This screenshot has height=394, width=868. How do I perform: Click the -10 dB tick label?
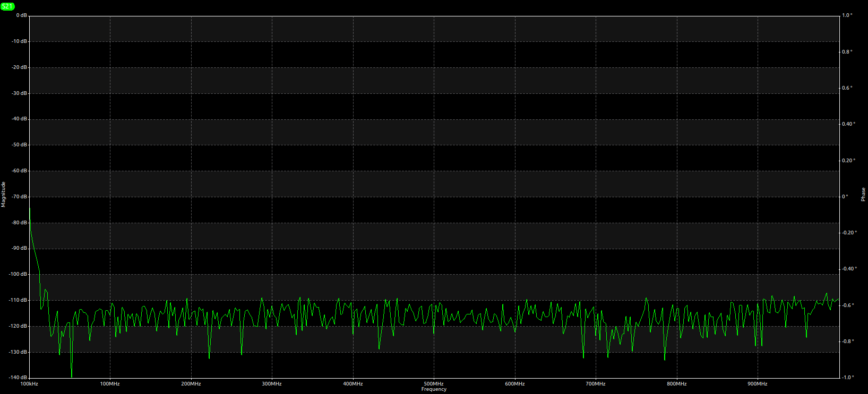pos(20,41)
